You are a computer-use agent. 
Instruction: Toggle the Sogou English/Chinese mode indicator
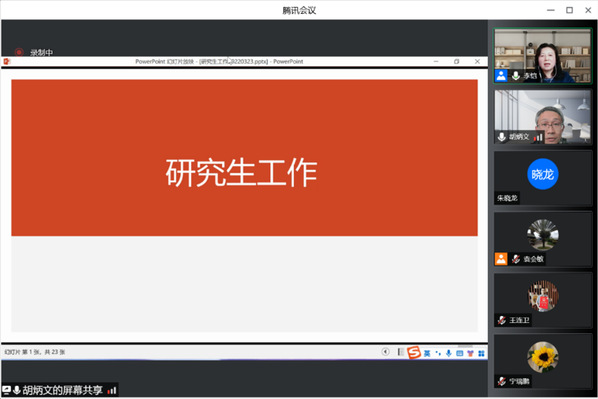[427, 354]
